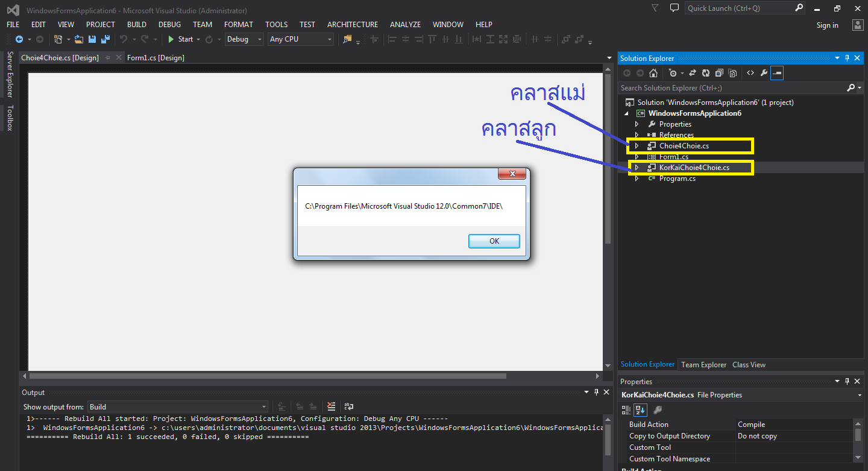Open the ARCHITECTURE menu
868x471 pixels.
(x=353, y=25)
